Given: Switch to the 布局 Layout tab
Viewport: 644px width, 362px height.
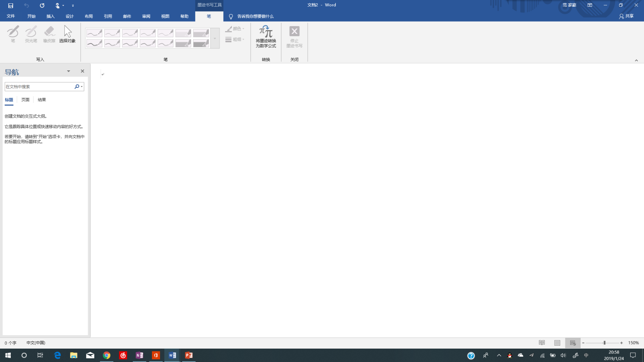Looking at the screenshot, I should click(89, 16).
